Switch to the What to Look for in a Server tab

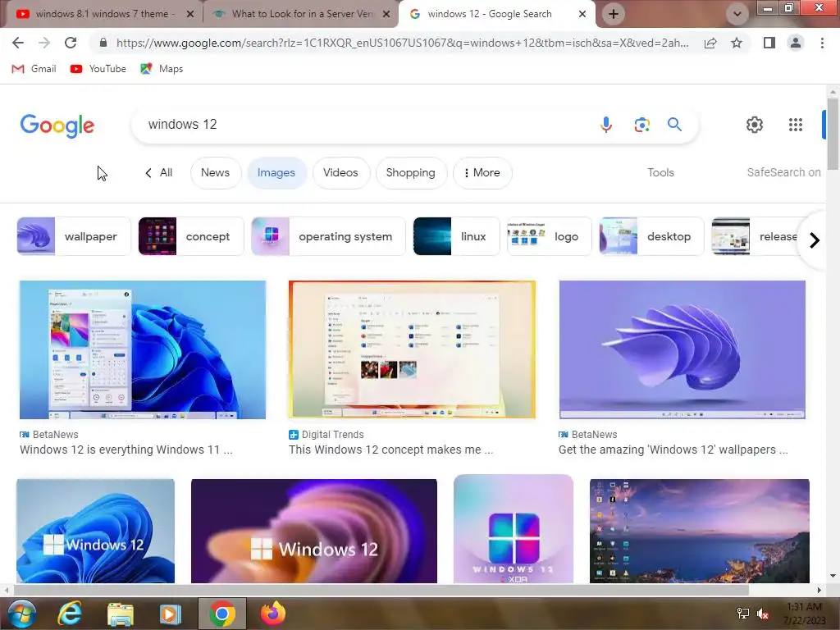(x=300, y=14)
